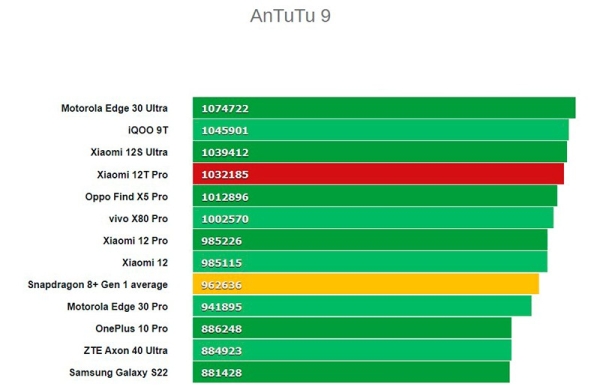This screenshot has width=600, height=390.
Task: Click the Samsung Galaxy S22 label
Action: [x=119, y=373]
